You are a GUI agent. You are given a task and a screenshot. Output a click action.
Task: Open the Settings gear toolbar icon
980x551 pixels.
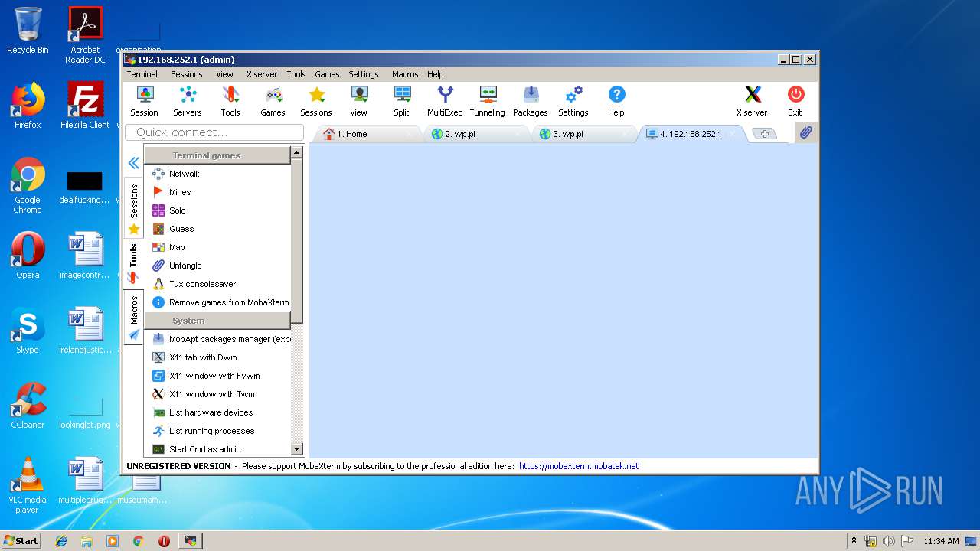coord(573,101)
